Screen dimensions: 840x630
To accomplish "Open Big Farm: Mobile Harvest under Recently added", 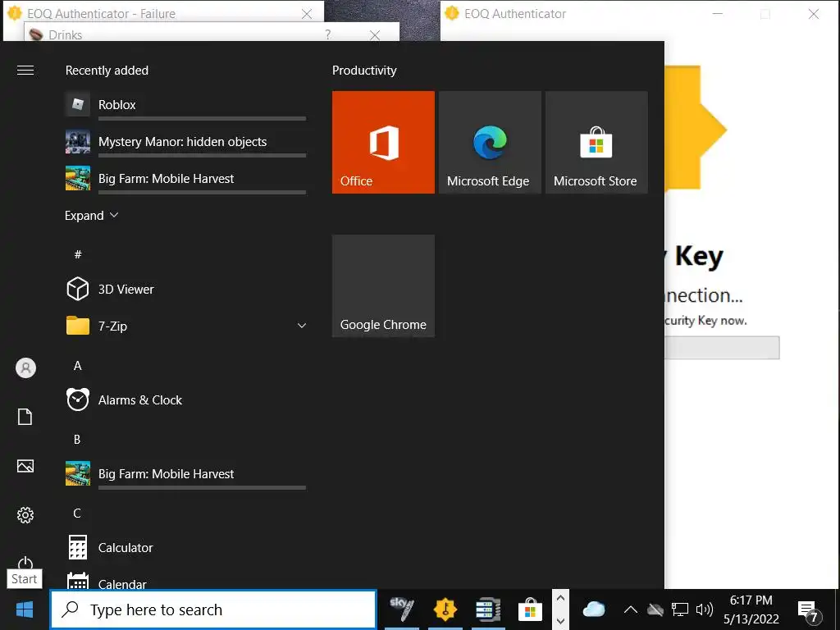I will point(185,179).
